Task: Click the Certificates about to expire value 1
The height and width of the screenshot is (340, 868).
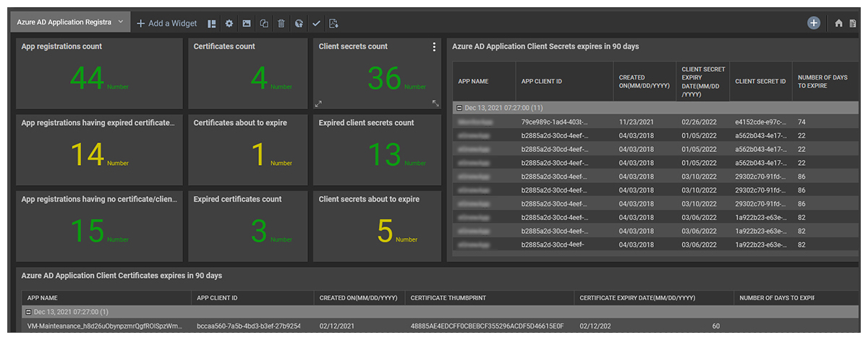Action: tap(259, 155)
